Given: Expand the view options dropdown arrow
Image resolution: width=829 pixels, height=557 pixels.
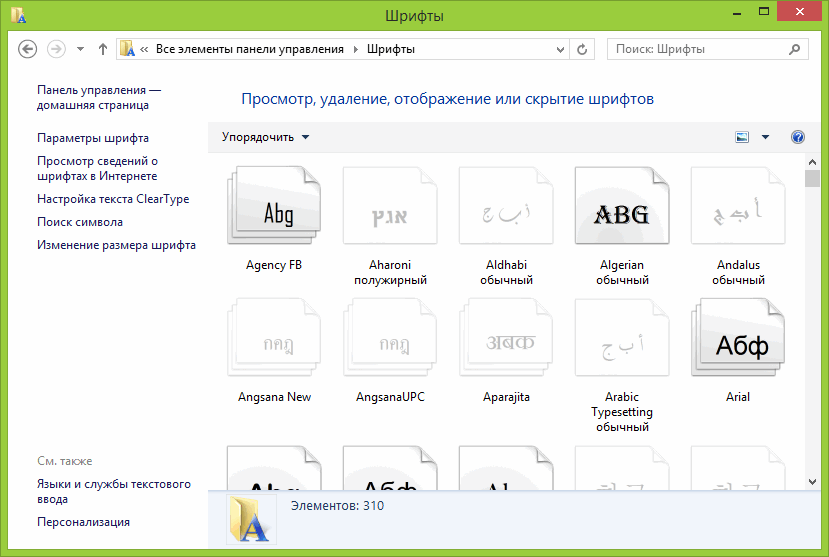Looking at the screenshot, I should point(766,137).
